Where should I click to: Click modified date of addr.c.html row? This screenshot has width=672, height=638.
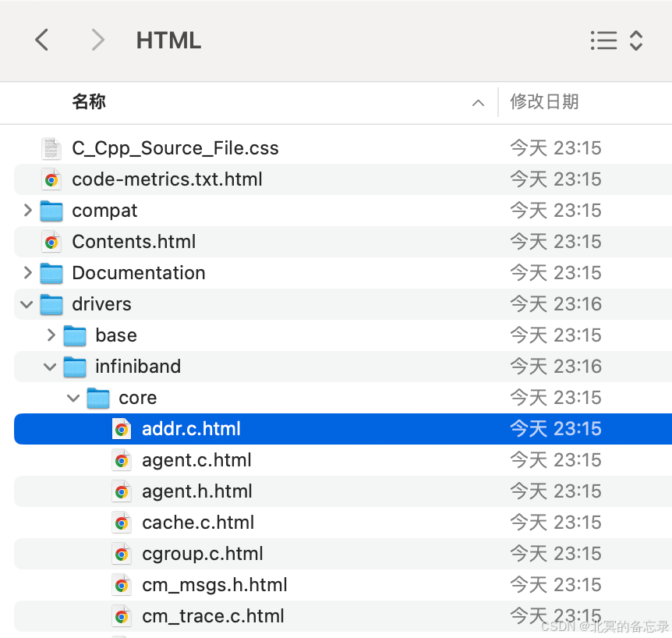click(x=556, y=429)
